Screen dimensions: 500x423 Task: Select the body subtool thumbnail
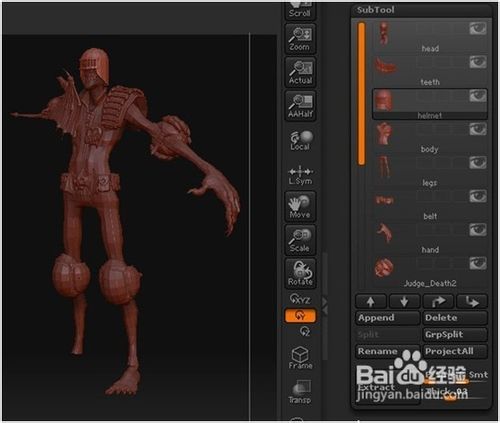[x=384, y=133]
